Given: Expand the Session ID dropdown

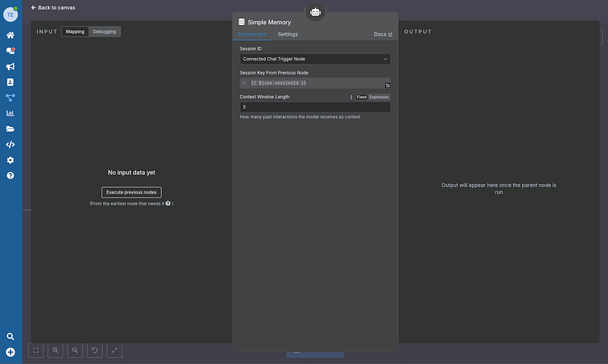Looking at the screenshot, I should (x=315, y=59).
